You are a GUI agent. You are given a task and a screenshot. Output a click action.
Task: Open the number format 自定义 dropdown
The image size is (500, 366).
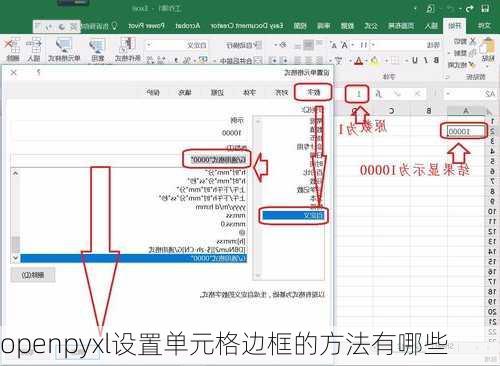click(149, 45)
